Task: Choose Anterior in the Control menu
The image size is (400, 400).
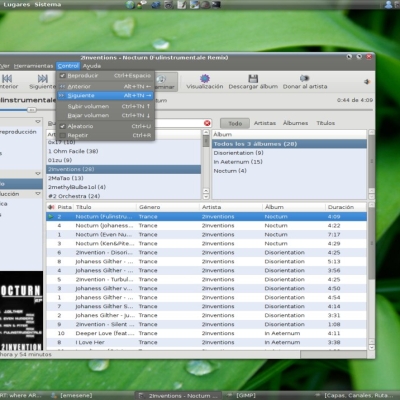Action: click(x=105, y=86)
